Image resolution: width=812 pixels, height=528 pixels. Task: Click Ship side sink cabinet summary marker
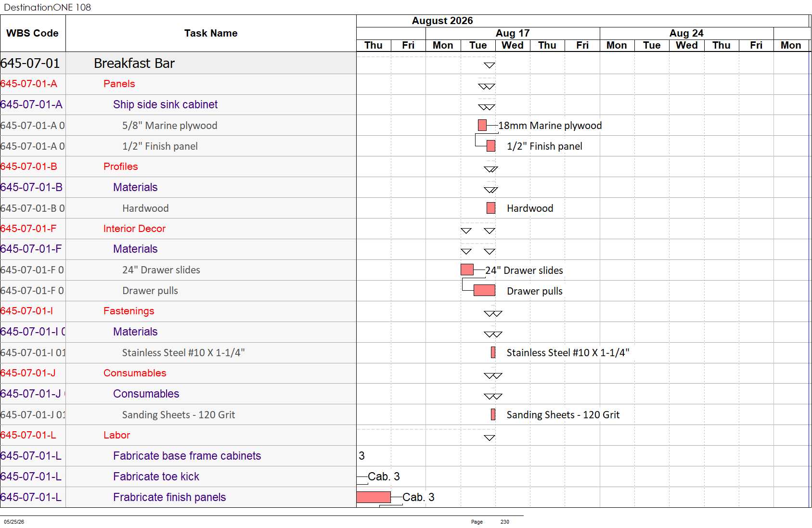coord(487,107)
